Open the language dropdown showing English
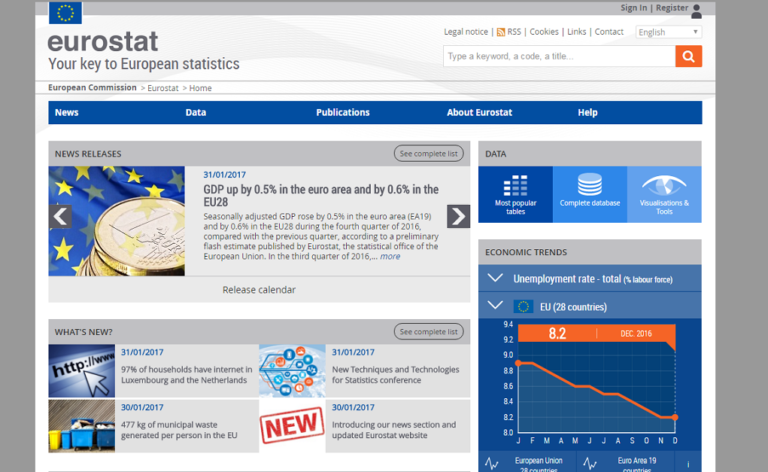Image resolution: width=768 pixels, height=472 pixels. click(x=669, y=32)
